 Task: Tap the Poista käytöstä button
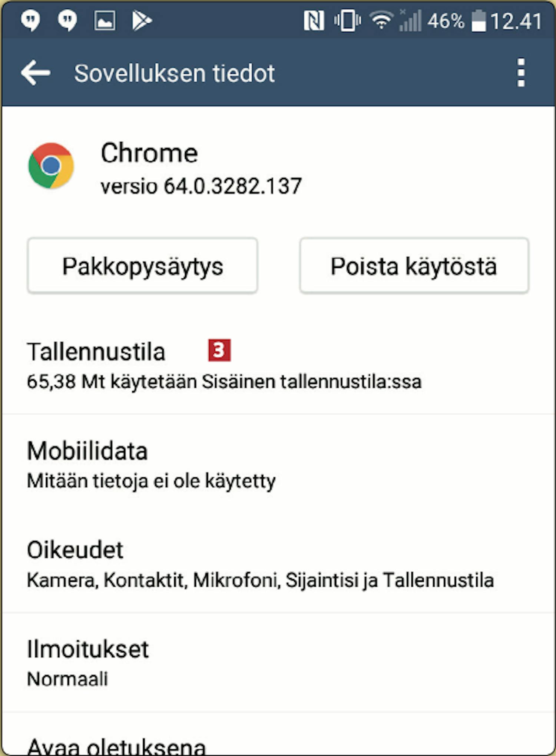(414, 266)
